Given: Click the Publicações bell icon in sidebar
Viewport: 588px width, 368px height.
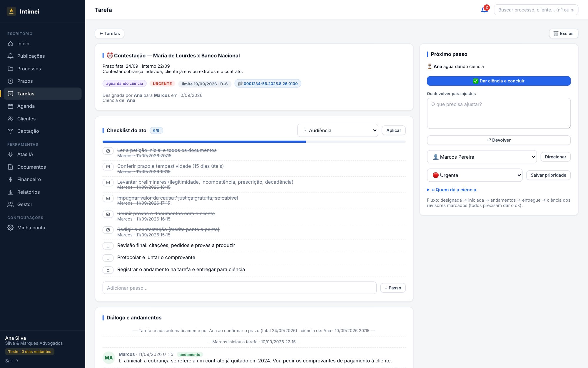Looking at the screenshot, I should (11, 56).
